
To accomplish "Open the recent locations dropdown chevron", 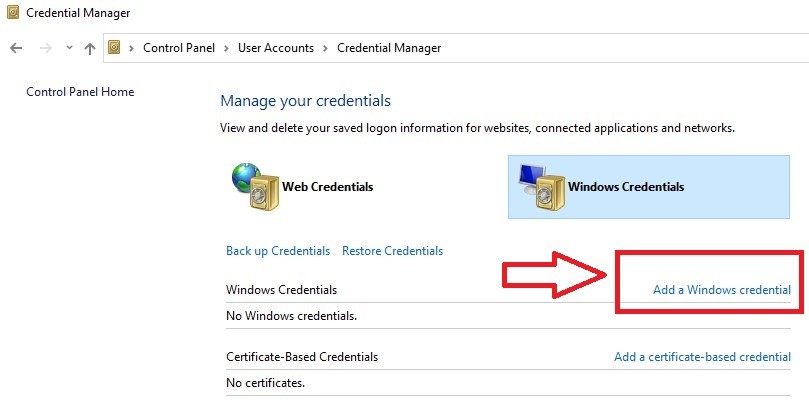I will [x=69, y=48].
